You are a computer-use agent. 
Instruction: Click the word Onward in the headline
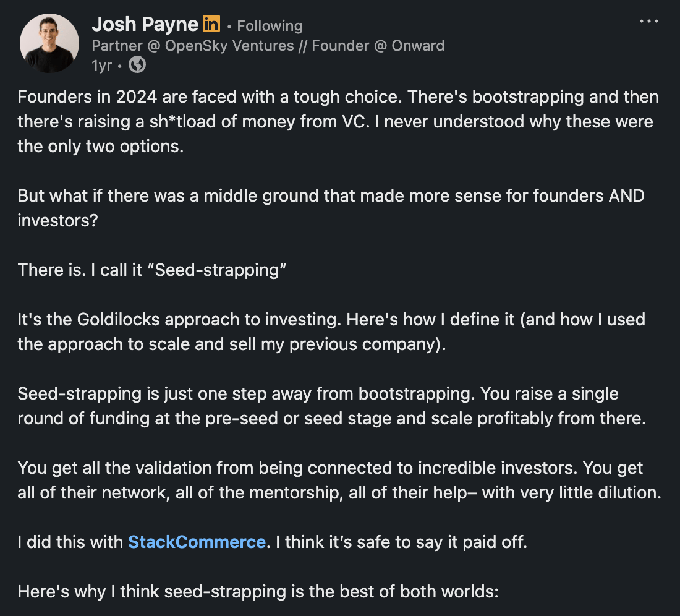pos(418,46)
